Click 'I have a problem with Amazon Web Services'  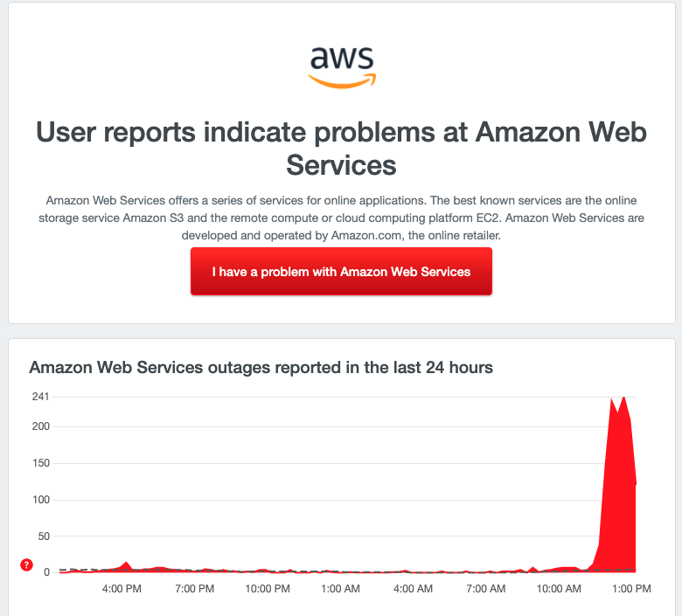341,272
